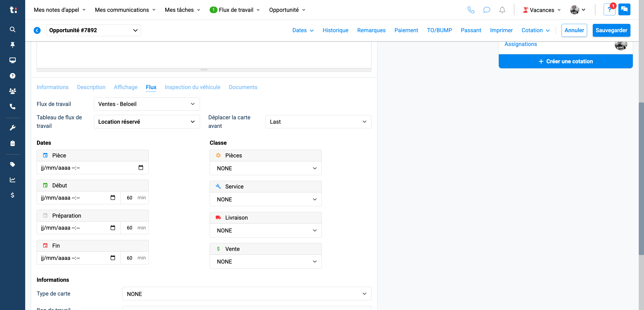Open calendar picker for Fin date
This screenshot has height=310, width=644.
[113, 258]
